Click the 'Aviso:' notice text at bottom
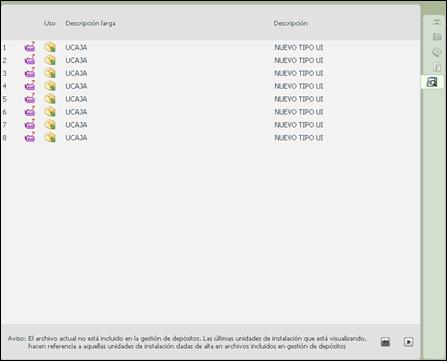The width and height of the screenshot is (447, 361). (187, 342)
